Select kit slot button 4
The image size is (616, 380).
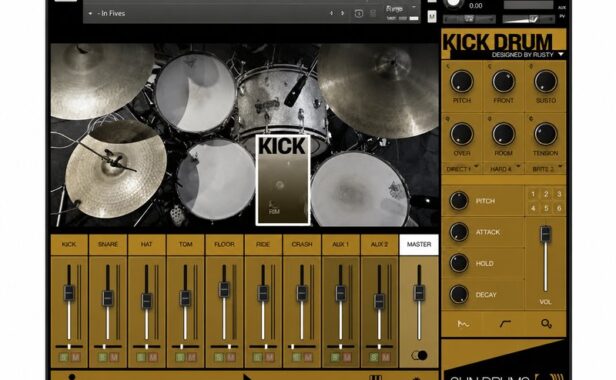[533, 208]
